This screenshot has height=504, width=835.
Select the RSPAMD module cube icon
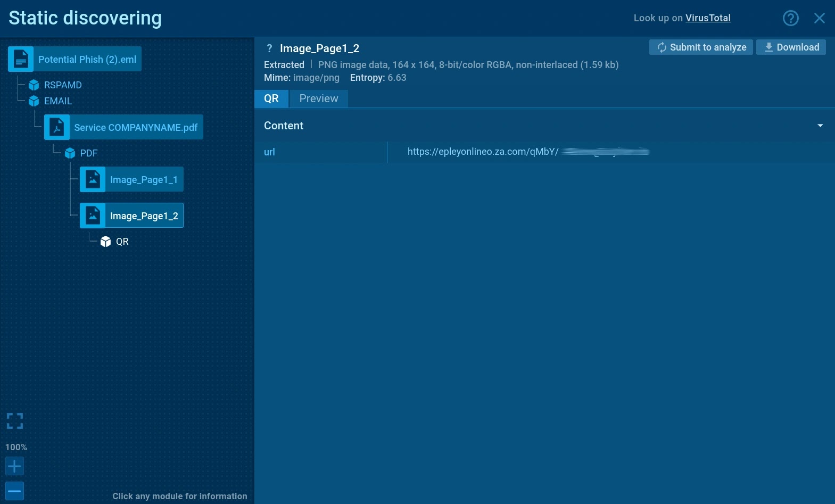(x=34, y=85)
